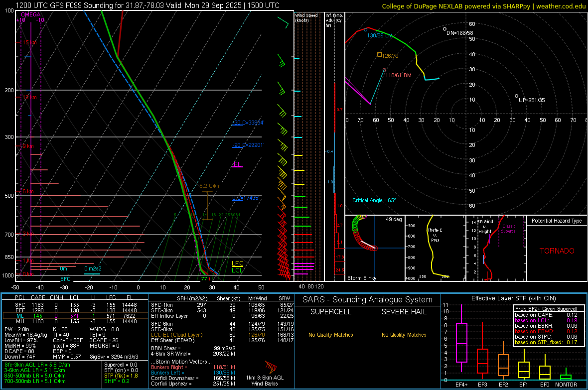Click the '700-500mb LR = 5.1 C/km' line
Image resolution: width=588 pixels, height=390 pixels.
click(x=35, y=381)
